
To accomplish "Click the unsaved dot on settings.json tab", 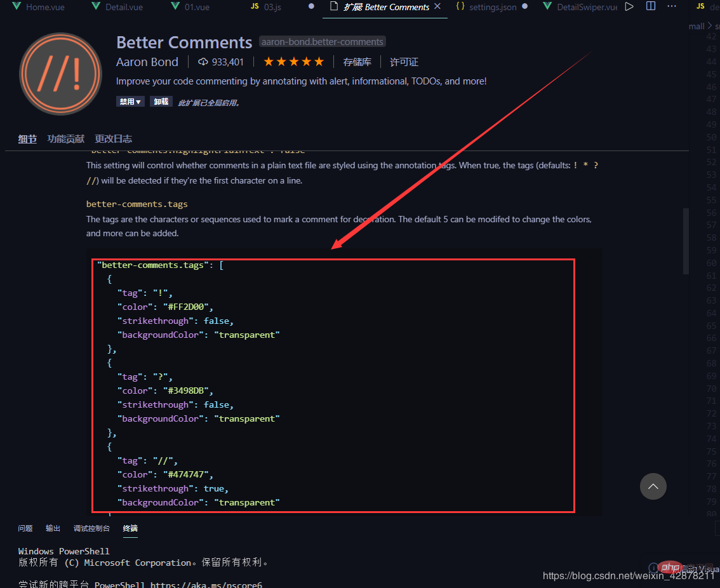I will (x=525, y=6).
